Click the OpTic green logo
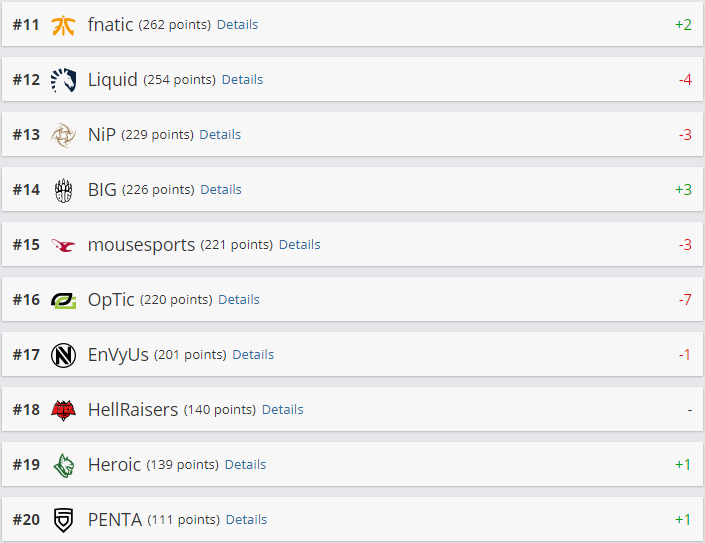This screenshot has height=543, width=705. click(x=63, y=300)
